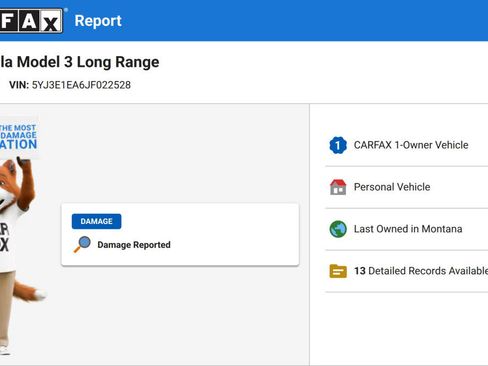Open CARFAX 1-Owner Vehicle details

point(407,145)
